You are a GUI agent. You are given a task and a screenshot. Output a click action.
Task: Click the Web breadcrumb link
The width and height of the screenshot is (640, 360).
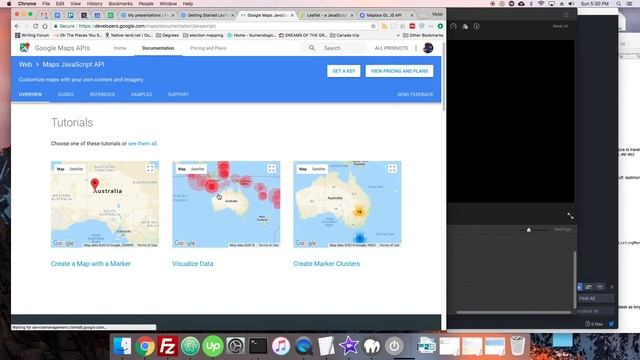(25, 64)
